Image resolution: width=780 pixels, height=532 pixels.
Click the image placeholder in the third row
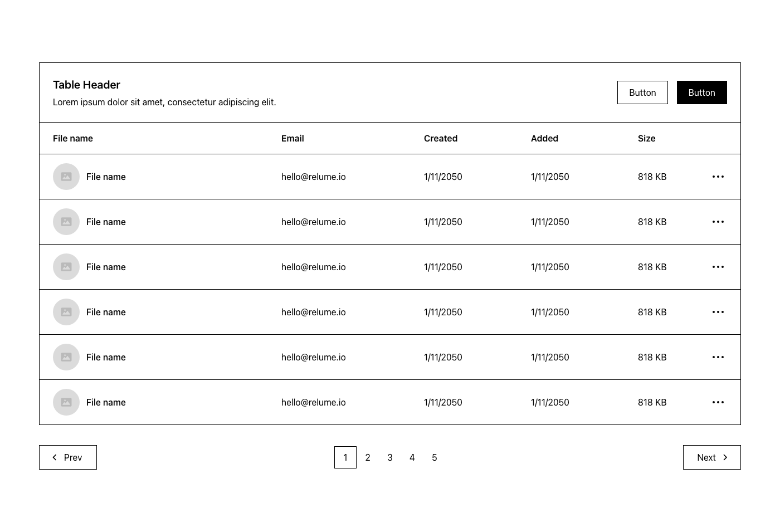coord(66,267)
